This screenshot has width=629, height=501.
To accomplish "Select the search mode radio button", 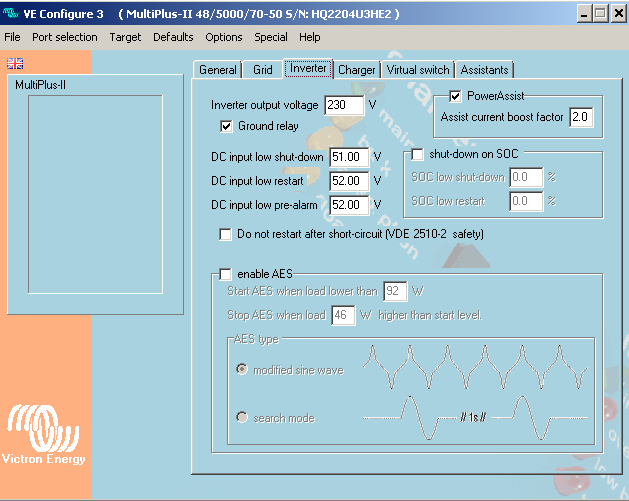I will point(242,417).
